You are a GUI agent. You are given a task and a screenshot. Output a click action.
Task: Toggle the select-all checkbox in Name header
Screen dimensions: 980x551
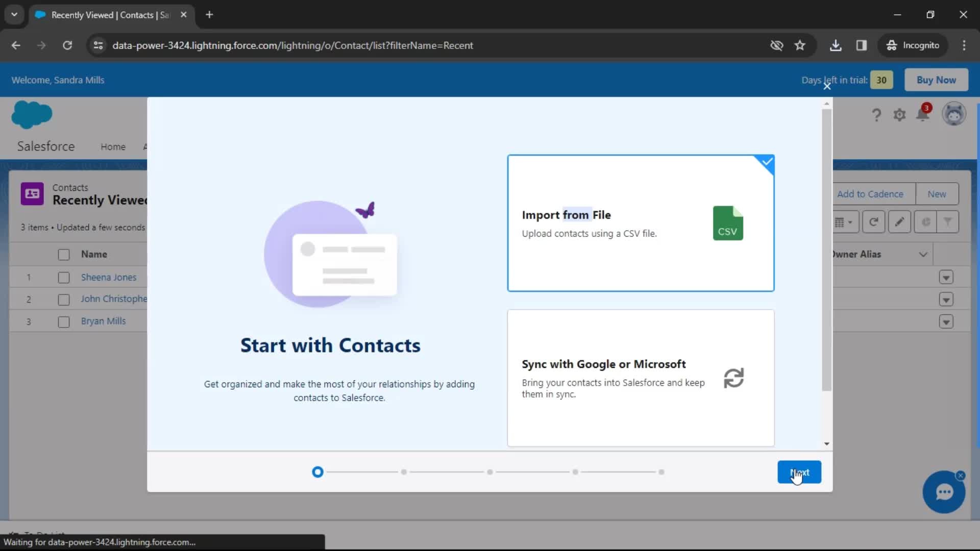coord(64,255)
